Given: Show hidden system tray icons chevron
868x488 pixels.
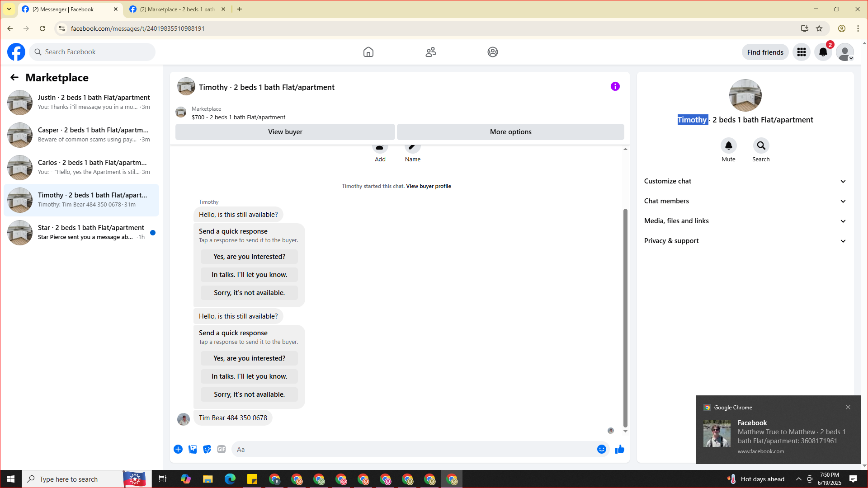Looking at the screenshot, I should [x=799, y=479].
